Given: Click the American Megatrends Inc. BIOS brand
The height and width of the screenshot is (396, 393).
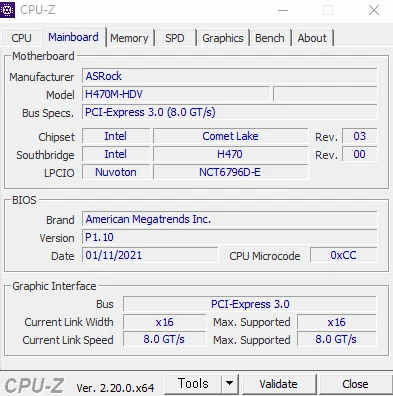Looking at the screenshot, I should pos(230,219).
